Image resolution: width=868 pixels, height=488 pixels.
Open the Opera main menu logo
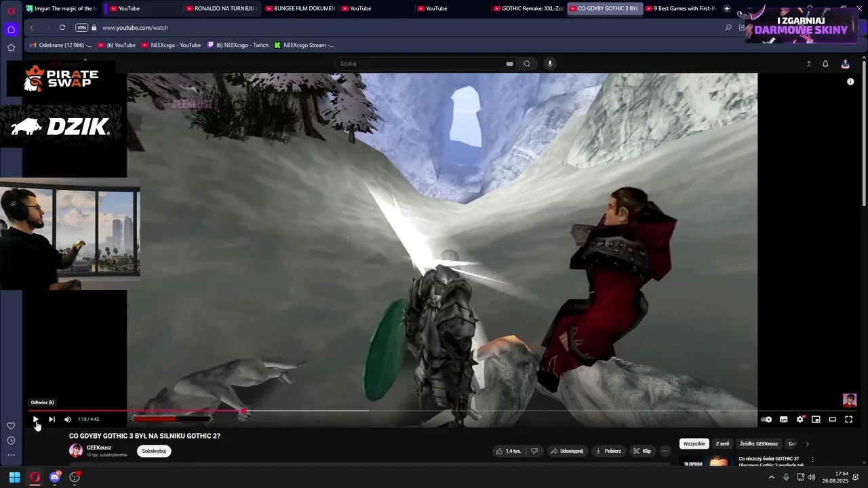point(11,11)
